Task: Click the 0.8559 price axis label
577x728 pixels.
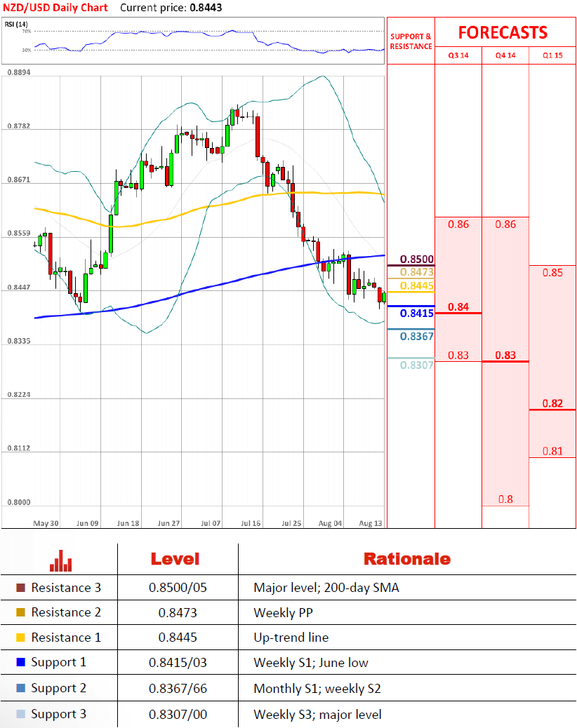Action: 18,233
